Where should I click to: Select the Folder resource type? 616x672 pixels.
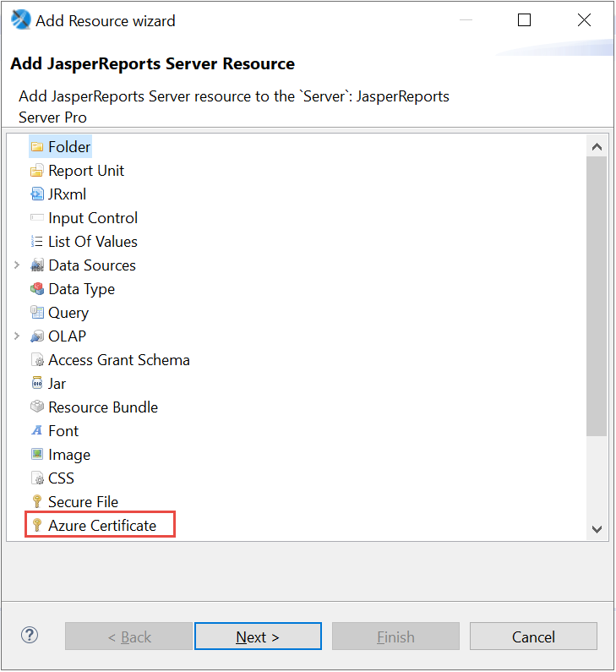pyautogui.click(x=69, y=147)
